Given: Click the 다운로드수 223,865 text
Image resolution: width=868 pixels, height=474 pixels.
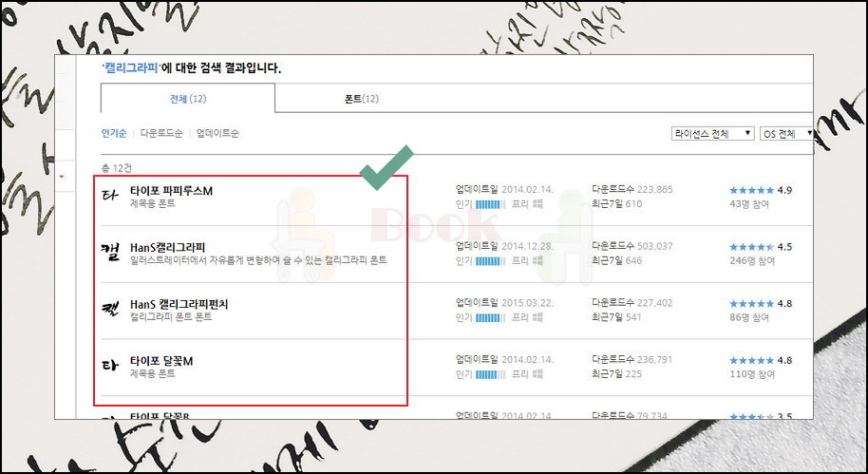Looking at the screenshot, I should pos(632,189).
